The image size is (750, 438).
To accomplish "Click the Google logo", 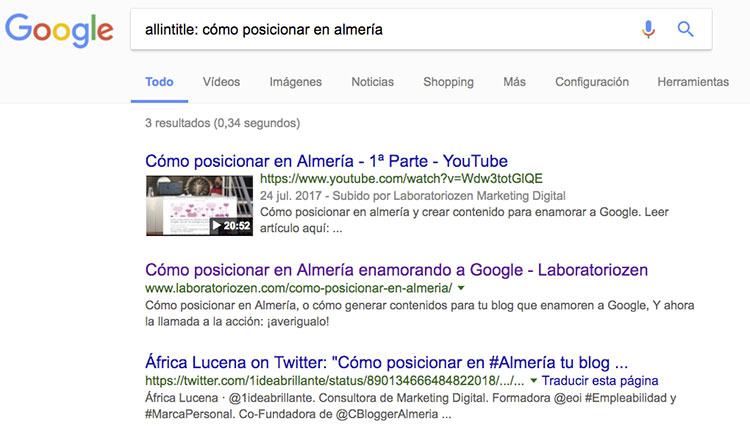I will click(x=59, y=30).
